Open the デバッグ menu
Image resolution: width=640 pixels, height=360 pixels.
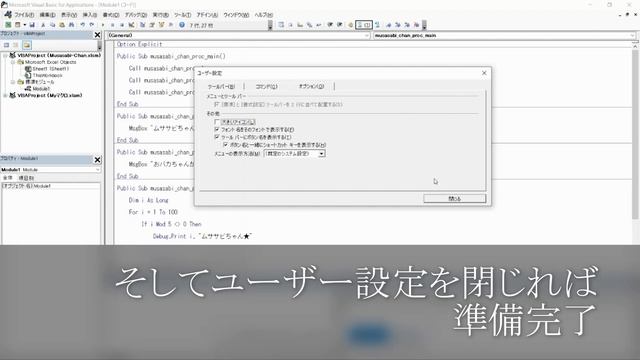tap(136, 15)
